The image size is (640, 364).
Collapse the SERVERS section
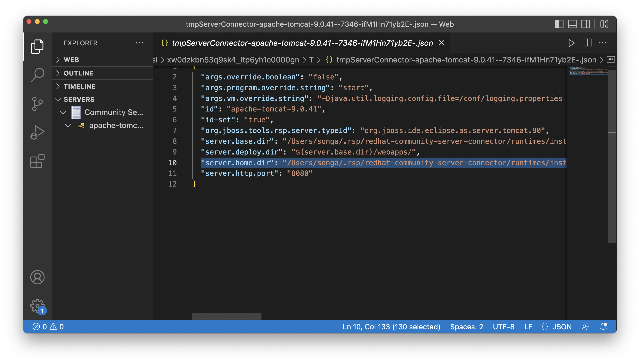[79, 99]
